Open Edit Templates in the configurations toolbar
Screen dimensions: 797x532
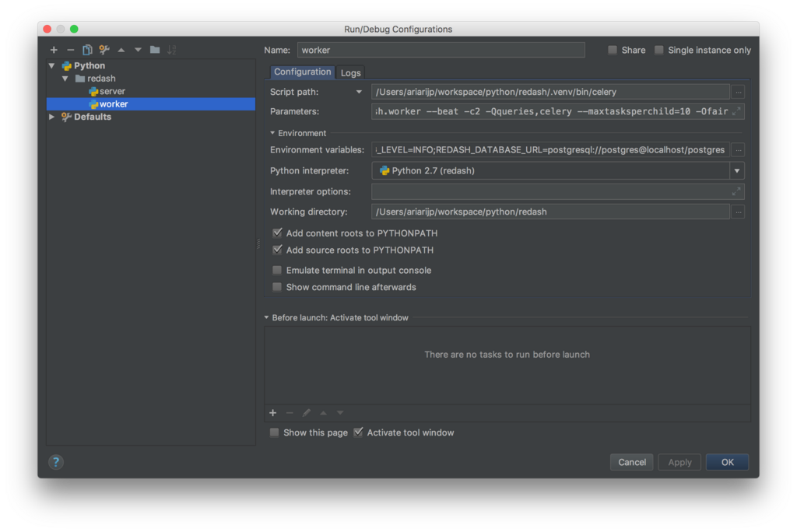pyautogui.click(x=104, y=50)
